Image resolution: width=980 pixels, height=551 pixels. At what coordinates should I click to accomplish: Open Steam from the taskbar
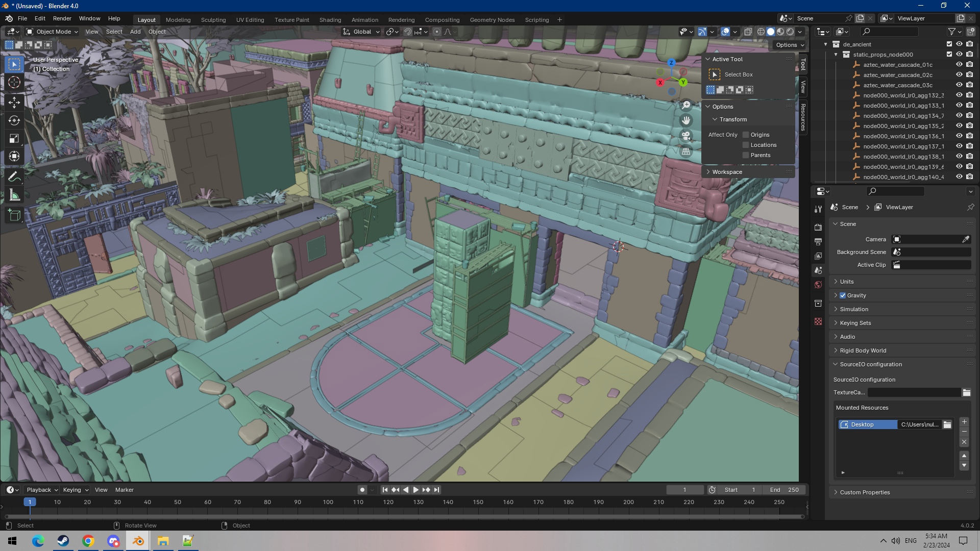click(x=63, y=541)
